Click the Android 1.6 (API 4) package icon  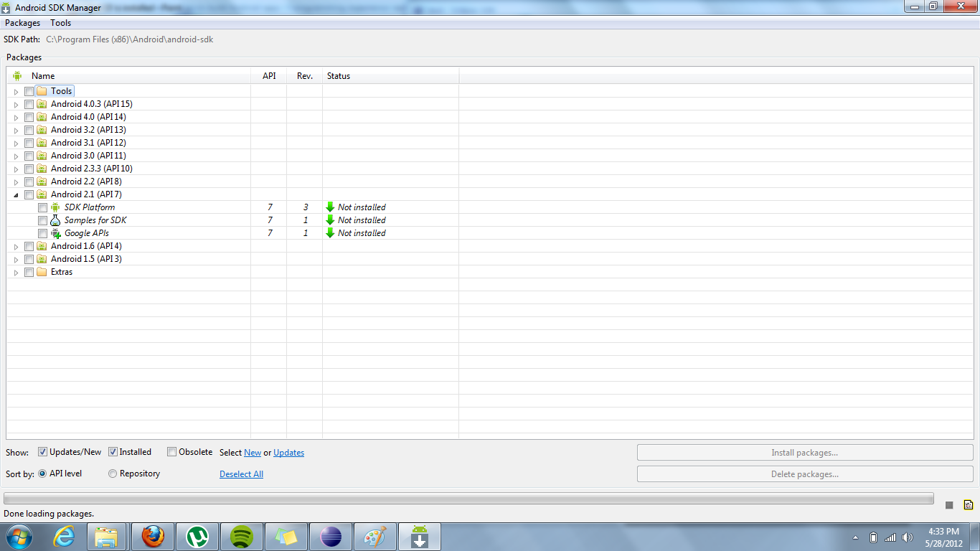click(x=42, y=246)
